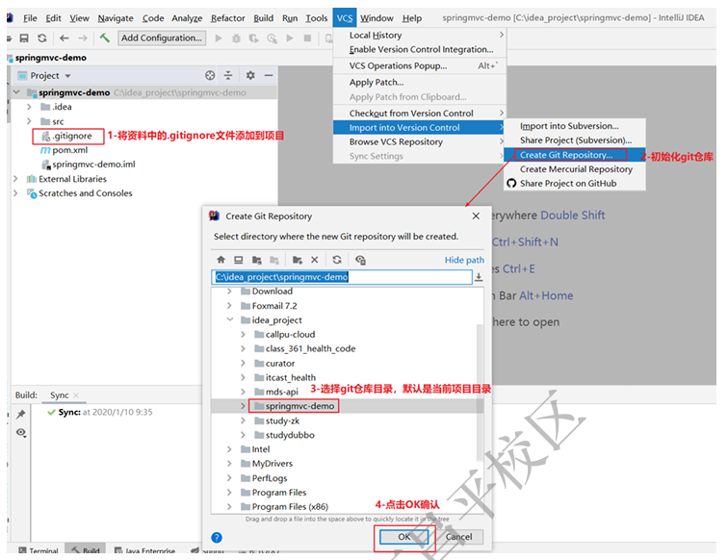Select pom.xml in project tree
Image resolution: width=728 pixels, height=560 pixels.
[x=65, y=150]
